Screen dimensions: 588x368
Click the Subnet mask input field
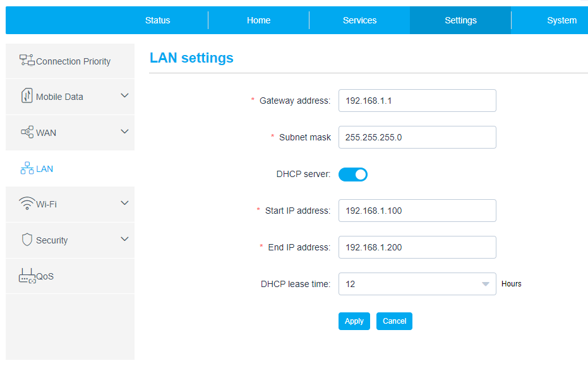point(417,137)
